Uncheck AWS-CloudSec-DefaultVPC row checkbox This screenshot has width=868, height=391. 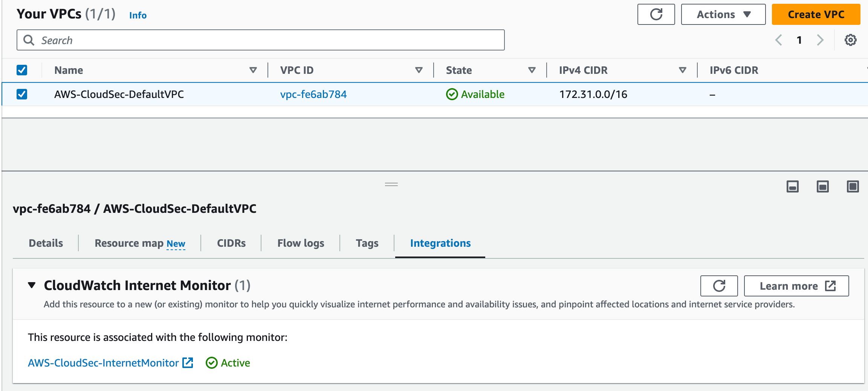22,94
